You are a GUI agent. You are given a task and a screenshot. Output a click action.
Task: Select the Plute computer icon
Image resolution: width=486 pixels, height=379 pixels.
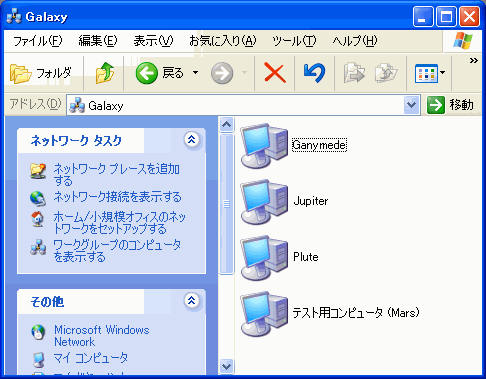(264, 257)
